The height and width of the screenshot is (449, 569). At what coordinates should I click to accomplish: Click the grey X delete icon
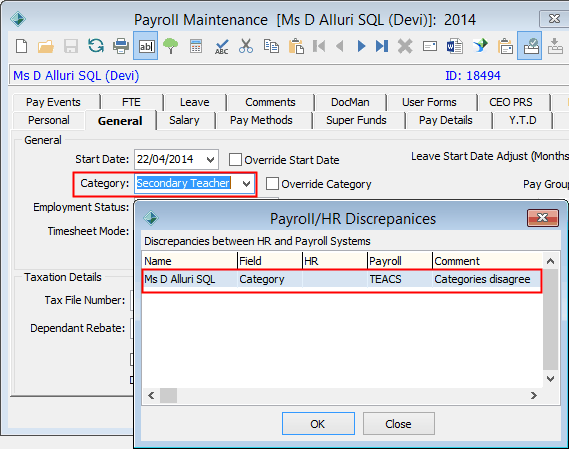405,46
